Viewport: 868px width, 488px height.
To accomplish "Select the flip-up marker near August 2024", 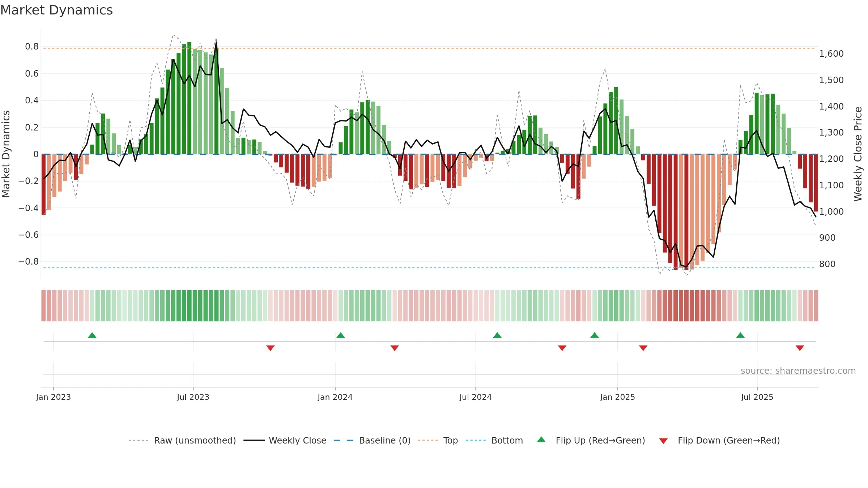I will [x=497, y=335].
